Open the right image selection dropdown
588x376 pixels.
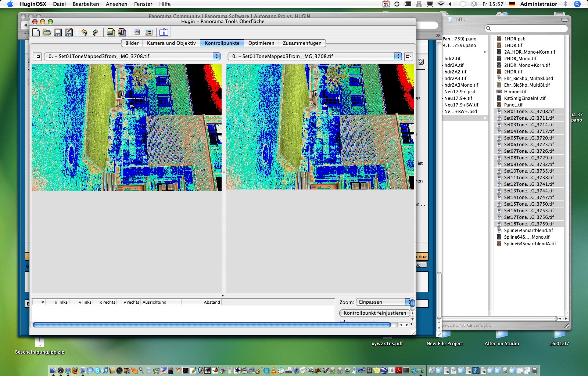pyautogui.click(x=315, y=56)
